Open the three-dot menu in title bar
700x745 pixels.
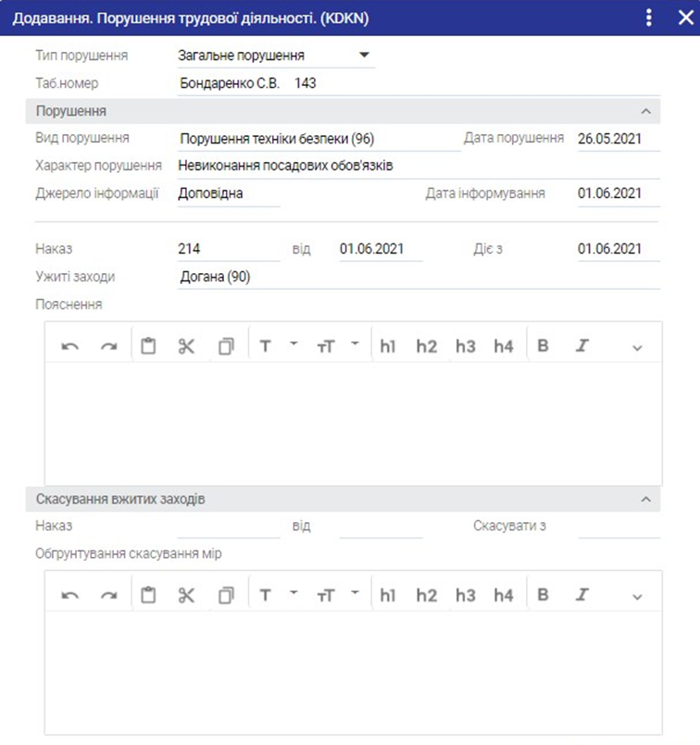point(649,18)
